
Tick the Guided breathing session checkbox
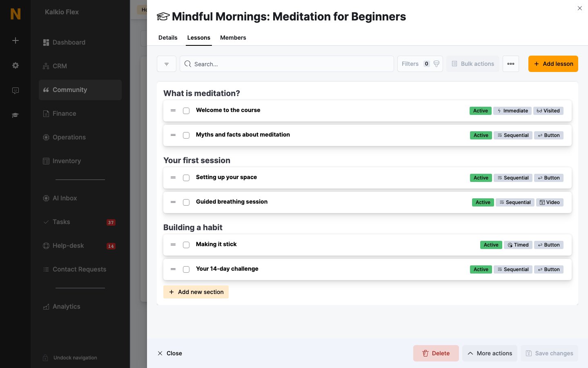click(186, 202)
